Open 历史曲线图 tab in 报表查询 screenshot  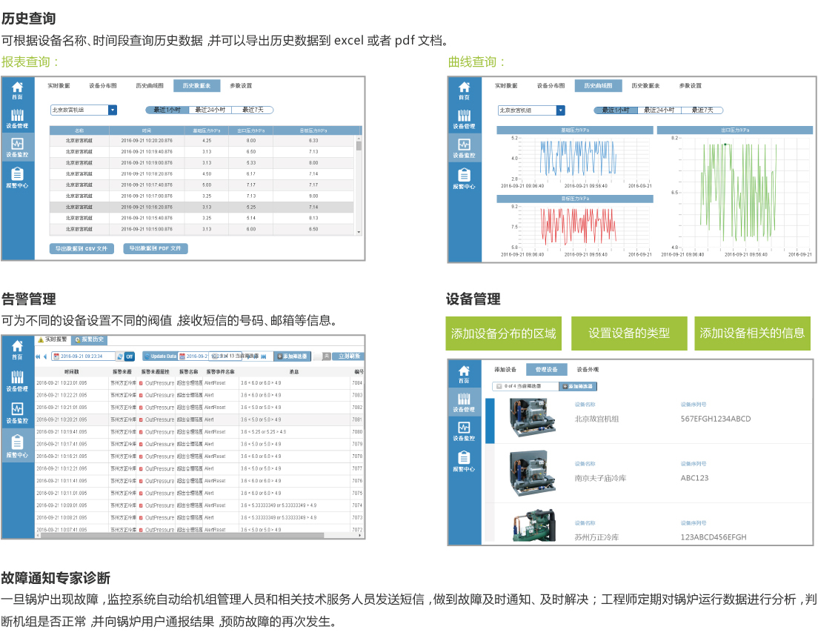tap(150, 85)
